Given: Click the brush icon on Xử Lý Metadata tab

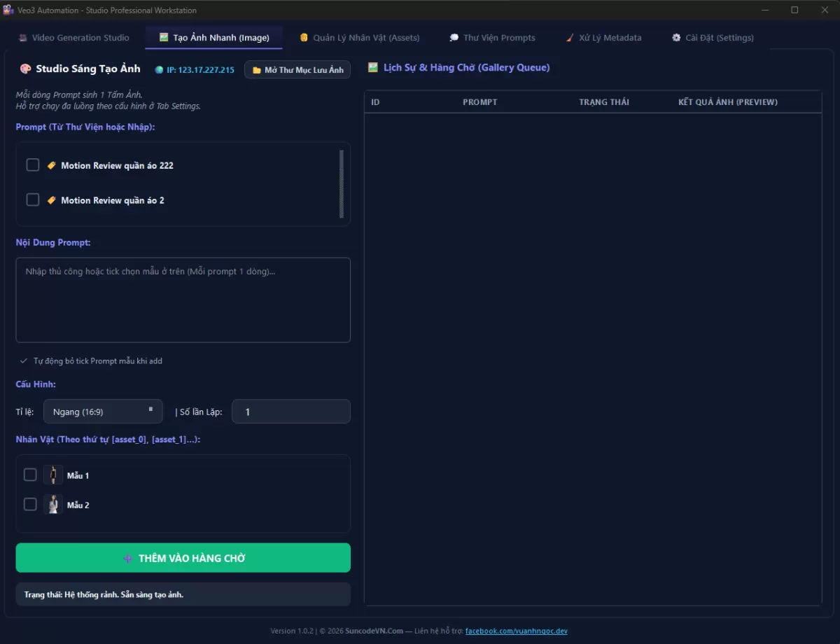Looking at the screenshot, I should pos(569,37).
